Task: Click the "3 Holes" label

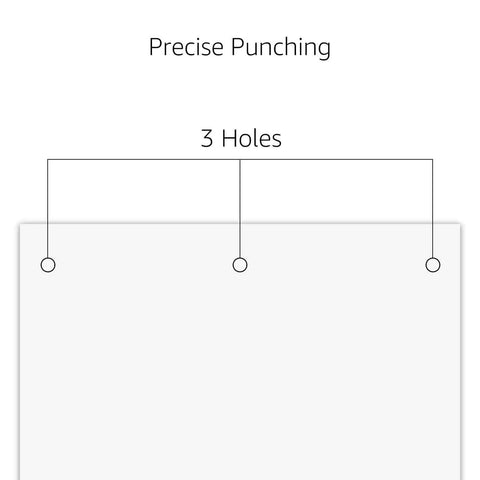Action: pyautogui.click(x=241, y=138)
